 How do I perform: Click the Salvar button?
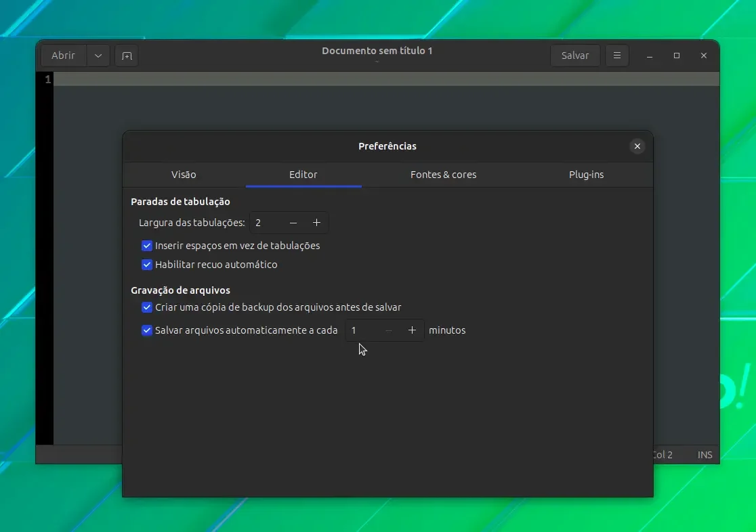[x=574, y=56]
